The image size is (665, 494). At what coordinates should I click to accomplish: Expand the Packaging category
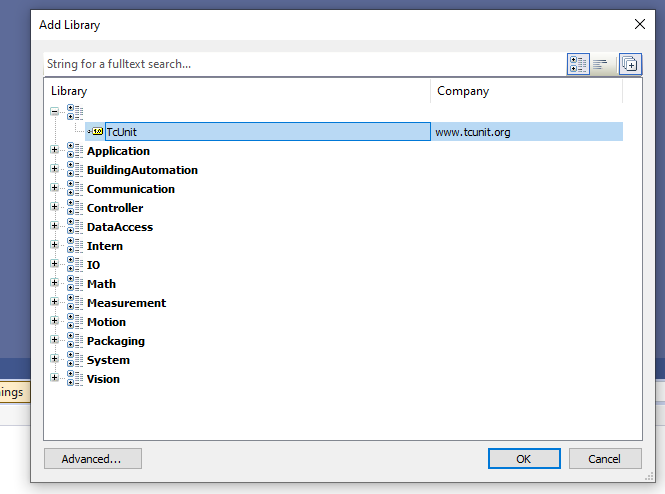click(54, 340)
